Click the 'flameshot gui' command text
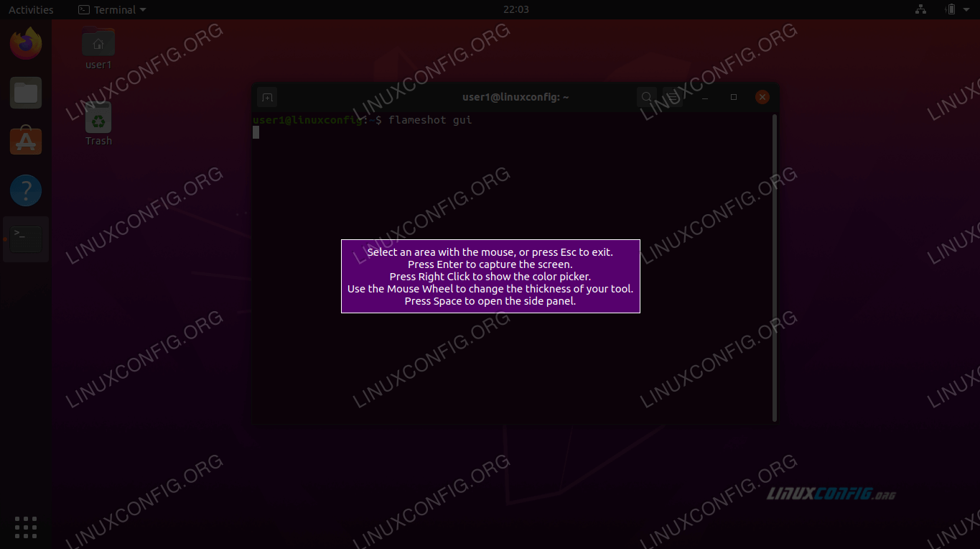The width and height of the screenshot is (980, 549). 430,120
